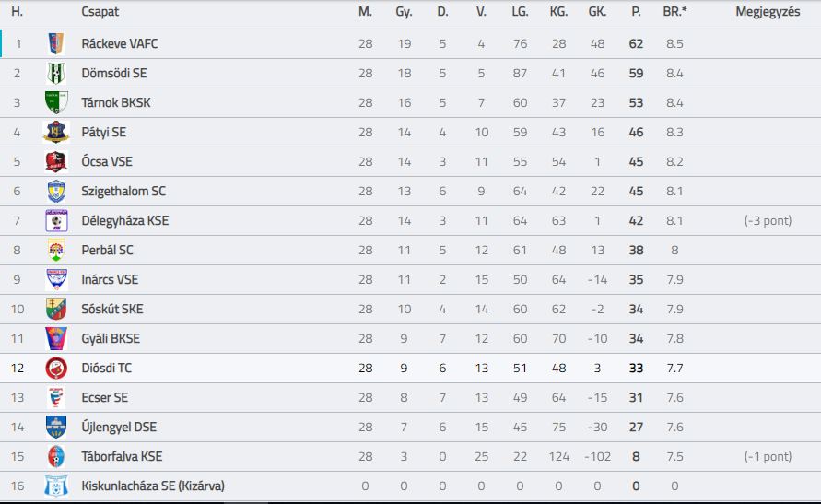Click the Ócsa VSE red-black crest
The image size is (821, 504).
click(56, 162)
